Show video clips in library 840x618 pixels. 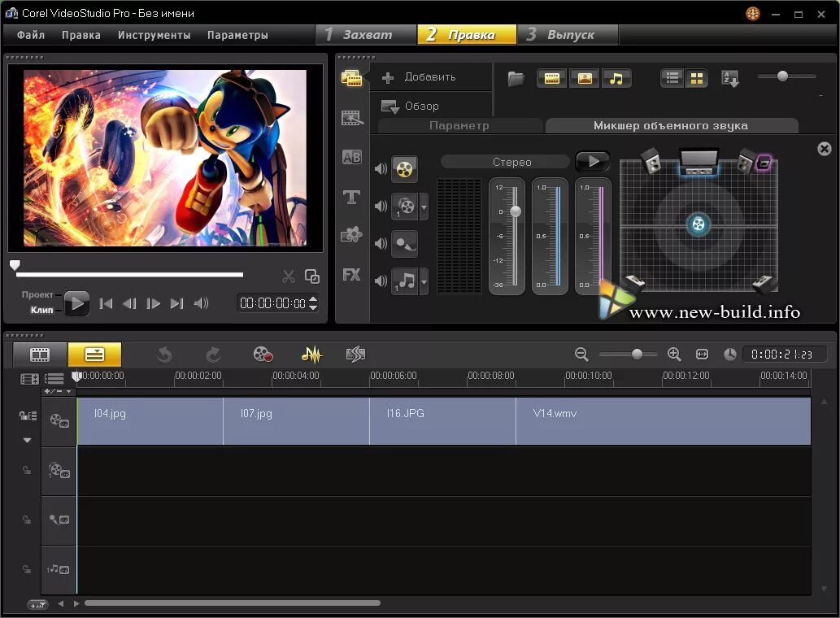point(551,79)
